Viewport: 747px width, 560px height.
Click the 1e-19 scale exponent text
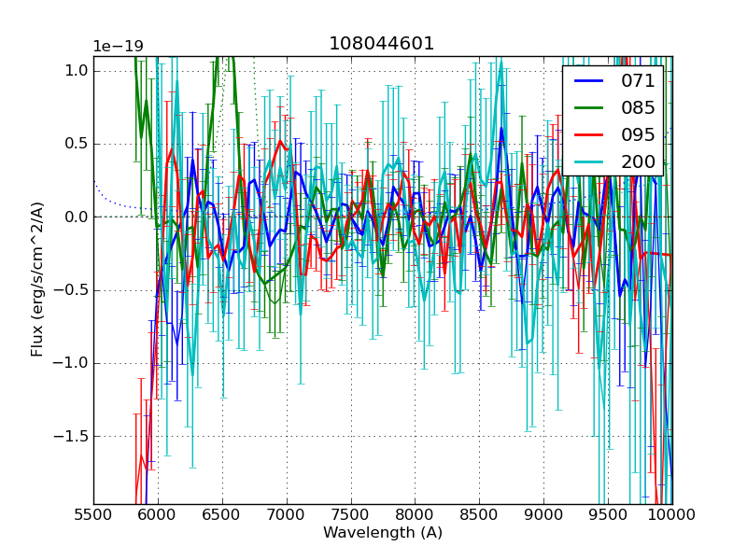point(118,47)
